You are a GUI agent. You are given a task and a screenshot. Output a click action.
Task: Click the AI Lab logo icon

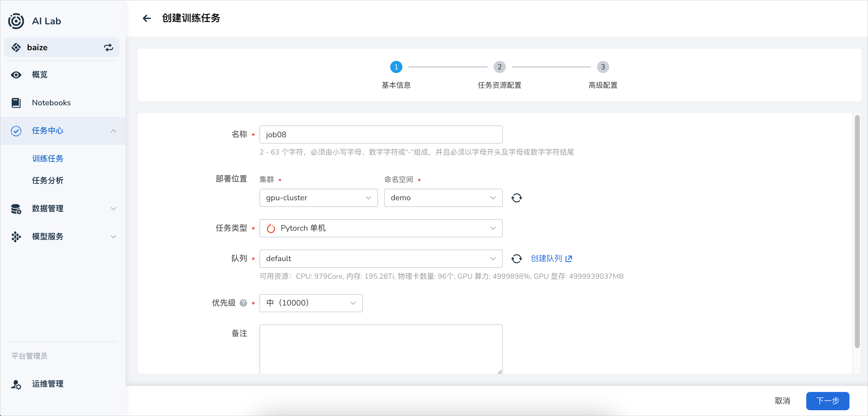(x=16, y=21)
